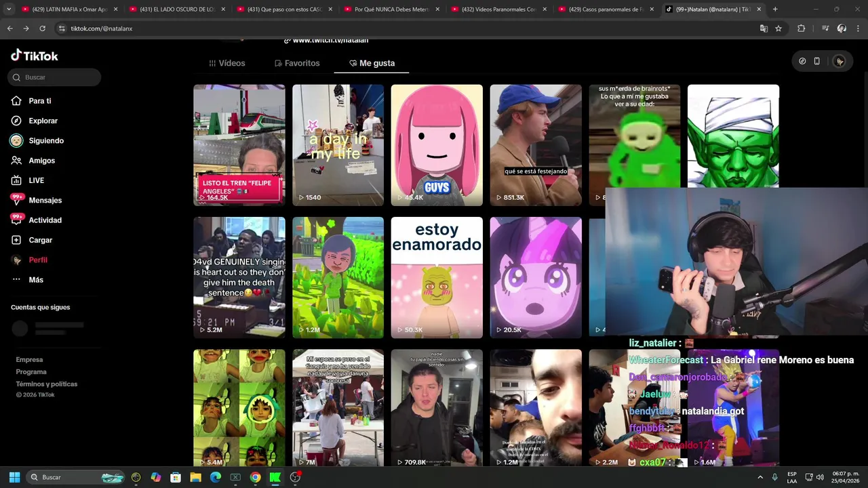Open the 'Mi esposa se puso en el tianguis' video
This screenshot has width=868, height=488.
click(338, 408)
